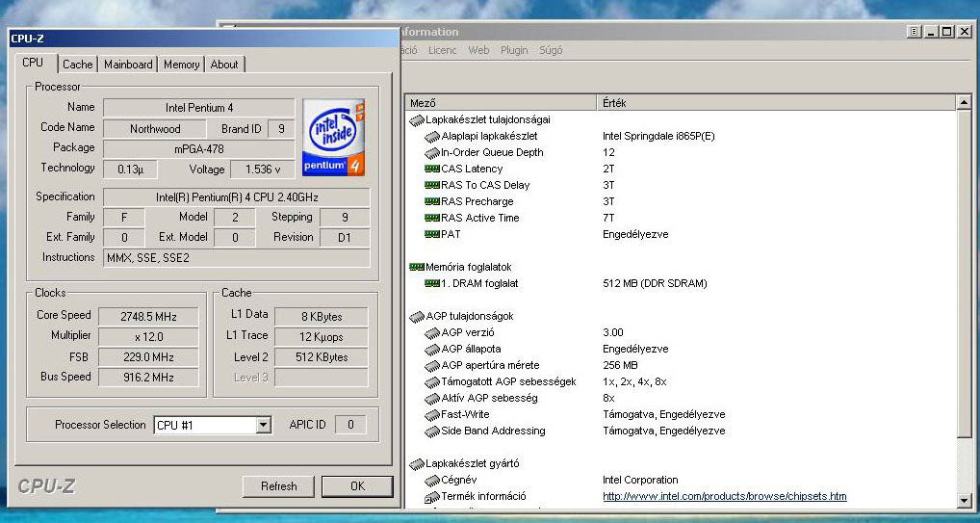
Task: Click the memory icon beside 1. DRAM foglalat
Action: tap(432, 283)
